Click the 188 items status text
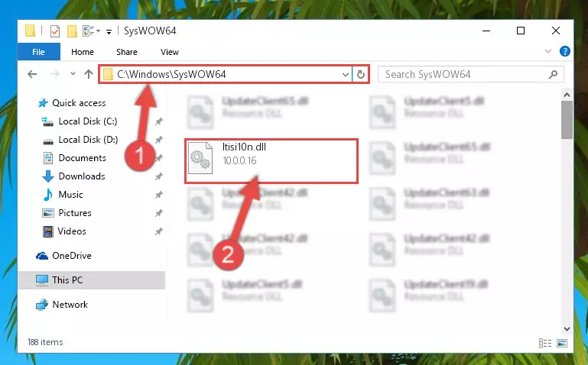 tap(45, 342)
